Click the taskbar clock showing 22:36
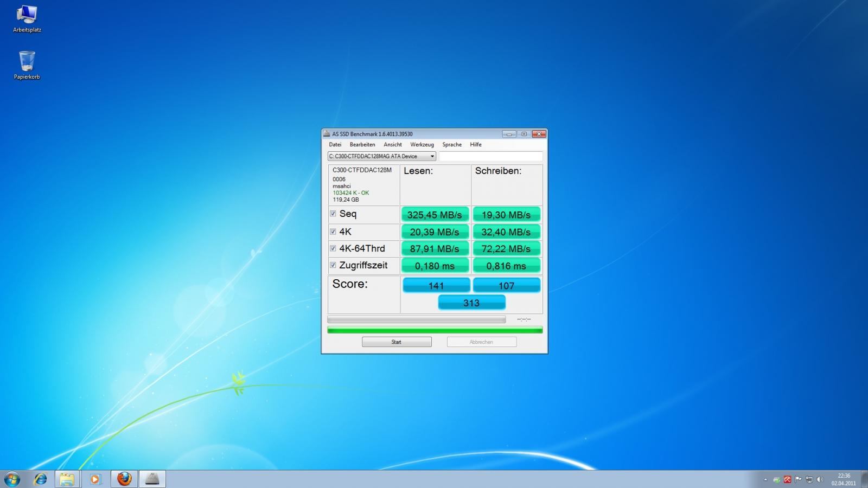 (844, 479)
